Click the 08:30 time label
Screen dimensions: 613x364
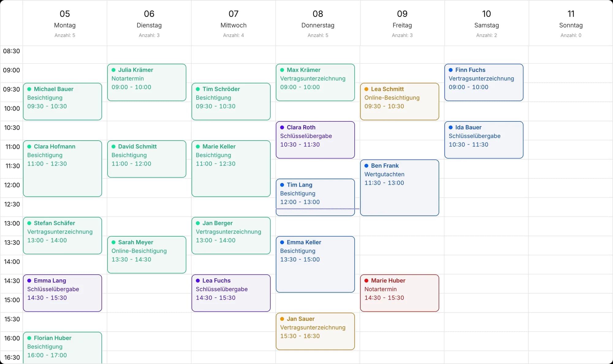pyautogui.click(x=11, y=51)
